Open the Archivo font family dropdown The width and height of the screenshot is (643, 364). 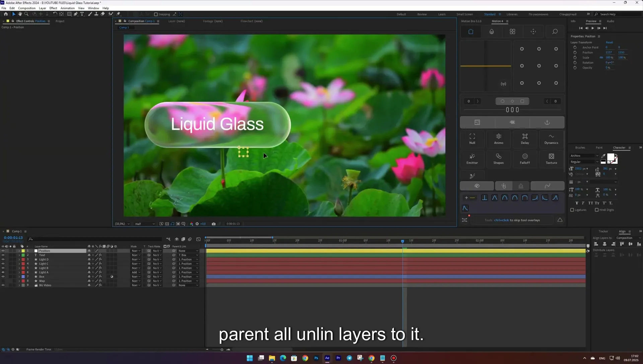[584, 156]
